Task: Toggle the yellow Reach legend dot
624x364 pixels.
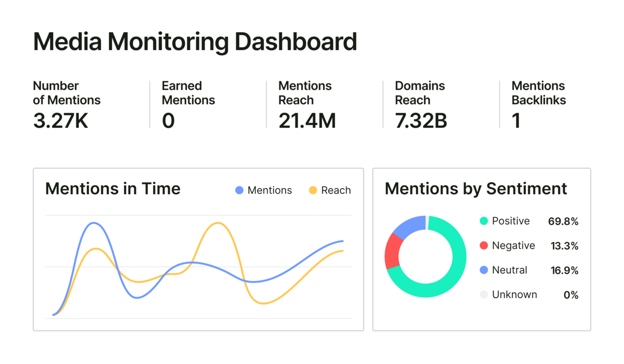Action: tap(313, 190)
